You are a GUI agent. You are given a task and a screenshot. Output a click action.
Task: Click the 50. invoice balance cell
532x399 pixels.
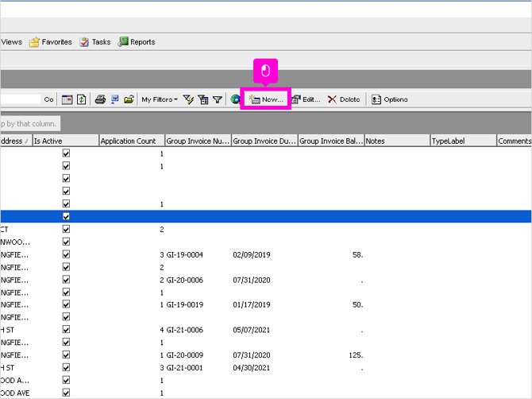coord(358,305)
